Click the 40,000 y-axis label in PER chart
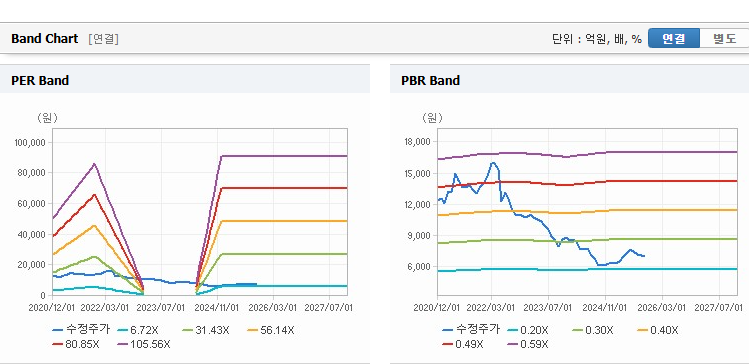The width and height of the screenshot is (749, 364). (32, 234)
